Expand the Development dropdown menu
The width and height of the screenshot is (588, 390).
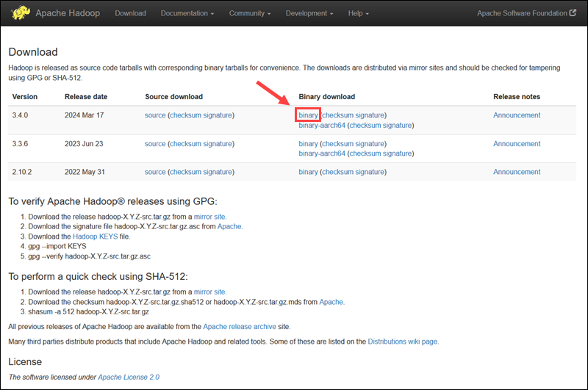(x=309, y=13)
